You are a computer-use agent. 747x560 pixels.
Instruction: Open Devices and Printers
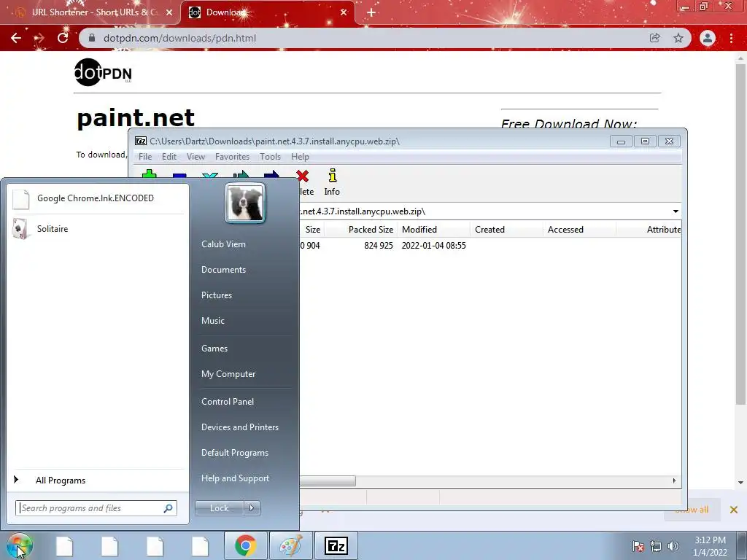240,427
